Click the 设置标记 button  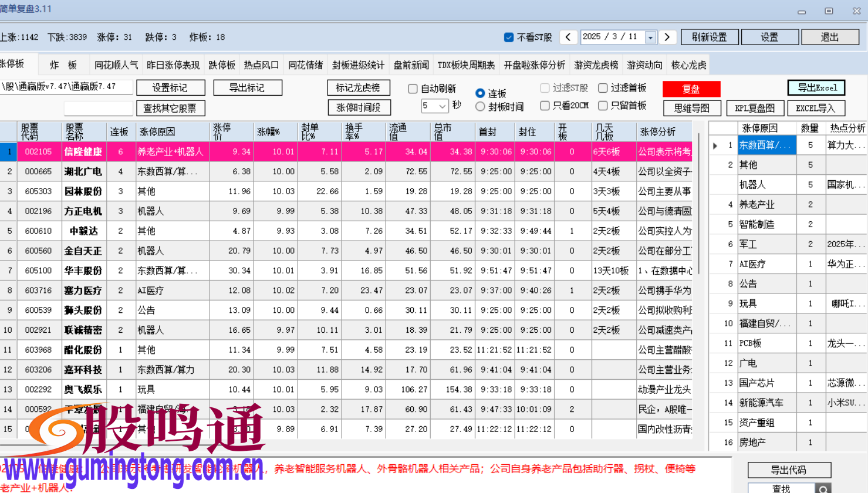[171, 87]
